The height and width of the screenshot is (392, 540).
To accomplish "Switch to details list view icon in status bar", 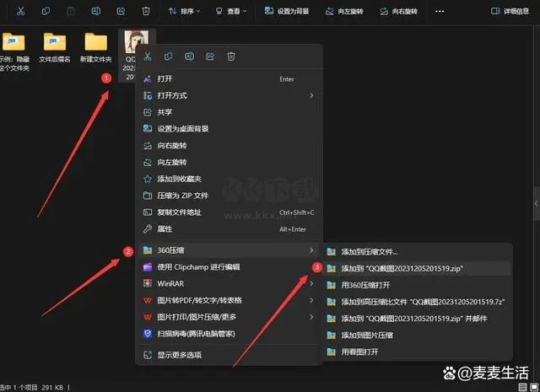I will (x=523, y=387).
